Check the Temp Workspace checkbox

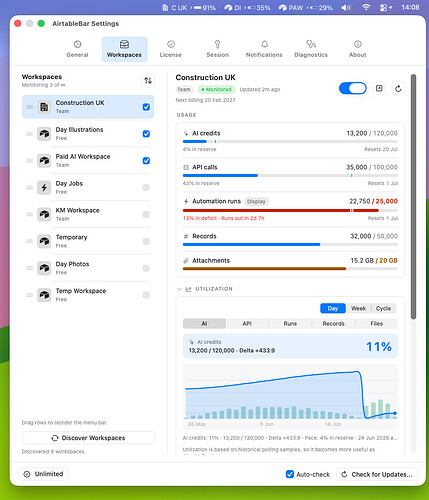pos(146,295)
